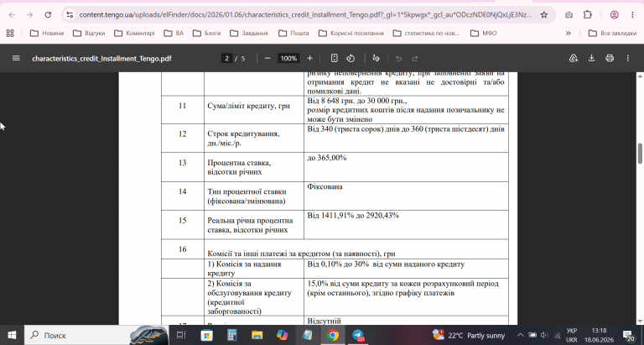Open the PDF sidebar hamburger menu

pos(16,59)
